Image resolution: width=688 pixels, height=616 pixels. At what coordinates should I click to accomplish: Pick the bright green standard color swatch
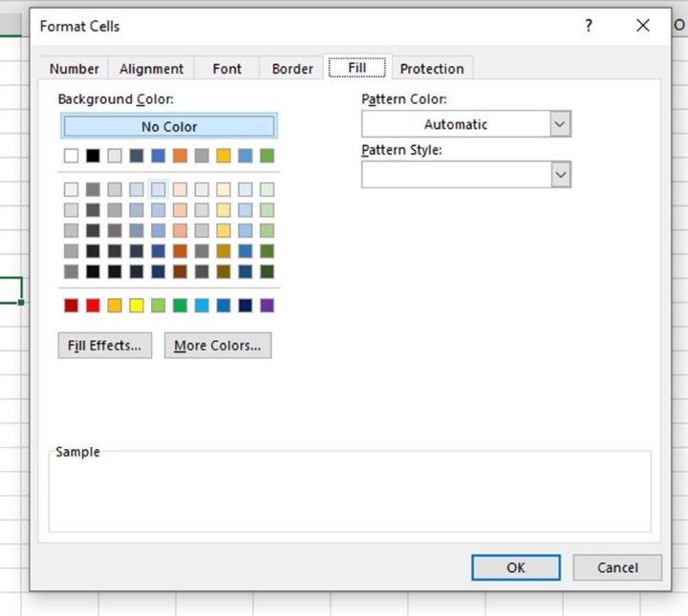pos(180,306)
